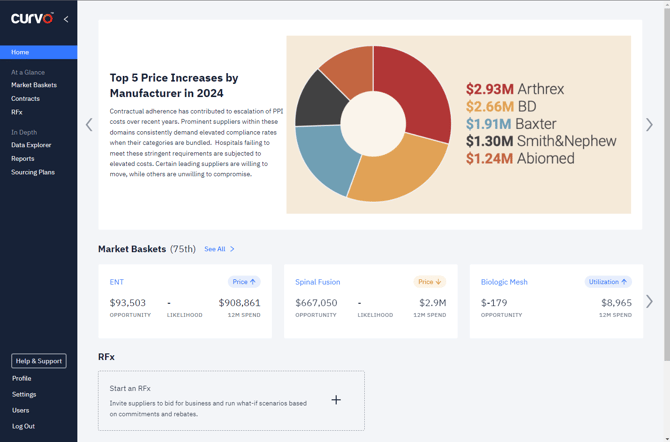Open Sourcing Plans page

tap(33, 172)
